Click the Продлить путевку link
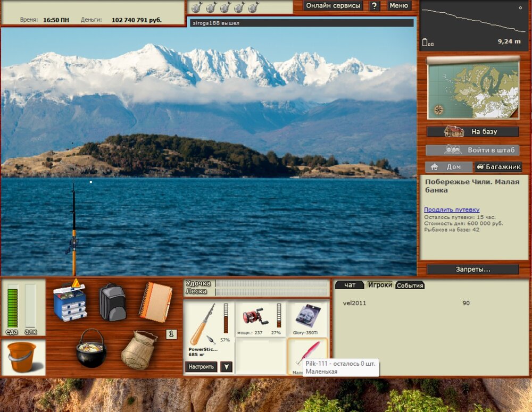Image resolution: width=532 pixels, height=412 pixels. click(452, 209)
